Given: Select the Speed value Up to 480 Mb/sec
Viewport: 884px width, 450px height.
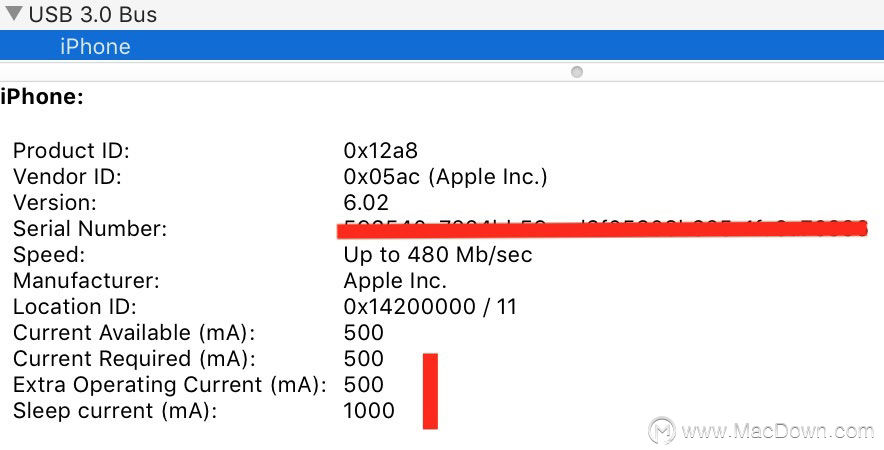Looking at the screenshot, I should (x=438, y=255).
